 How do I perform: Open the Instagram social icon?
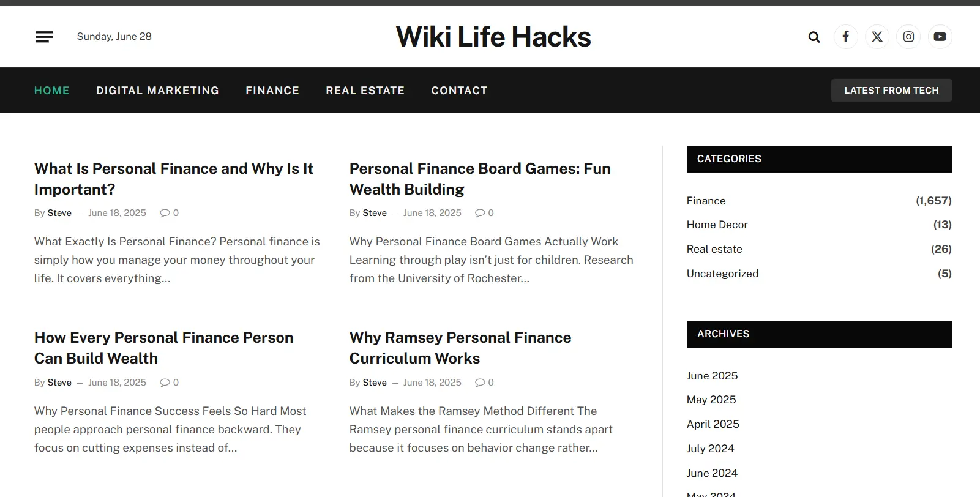[x=908, y=37]
